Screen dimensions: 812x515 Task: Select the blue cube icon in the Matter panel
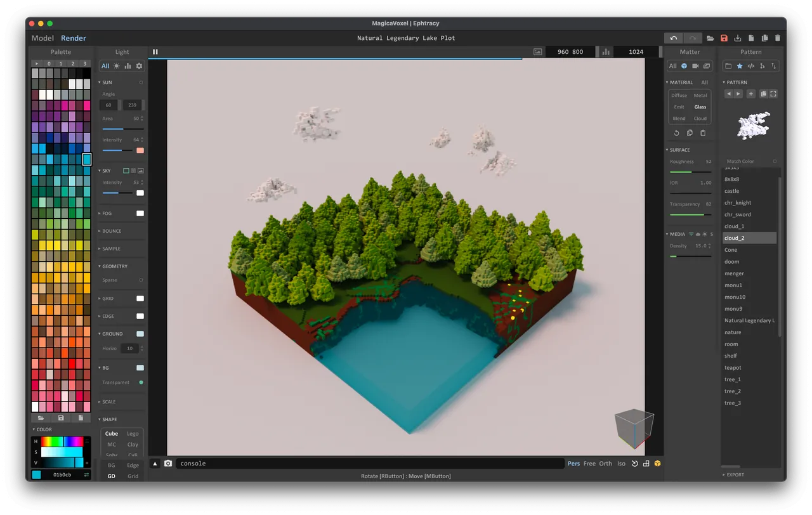pos(684,66)
